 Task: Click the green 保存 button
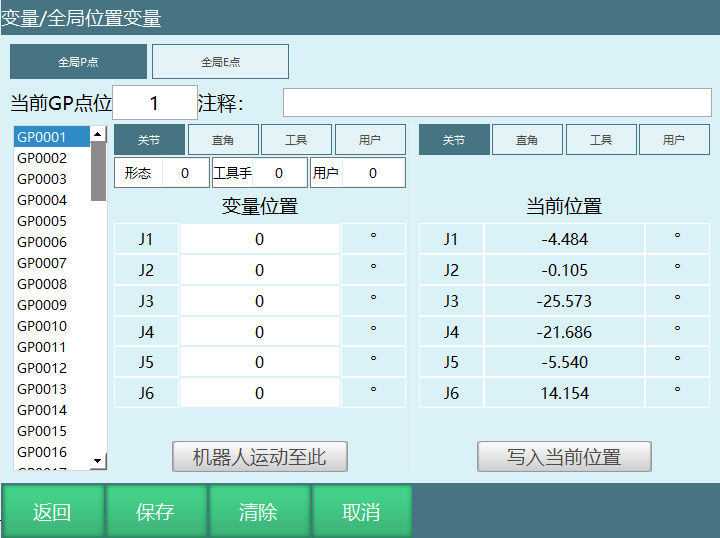[x=155, y=512]
